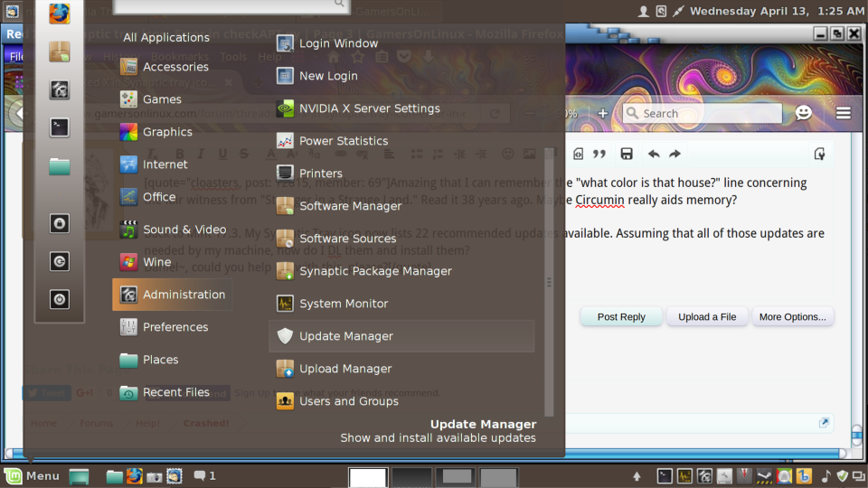This screenshot has width=868, height=488.
Task: Open Firefox from menu favorites sidebar
Action: click(60, 14)
